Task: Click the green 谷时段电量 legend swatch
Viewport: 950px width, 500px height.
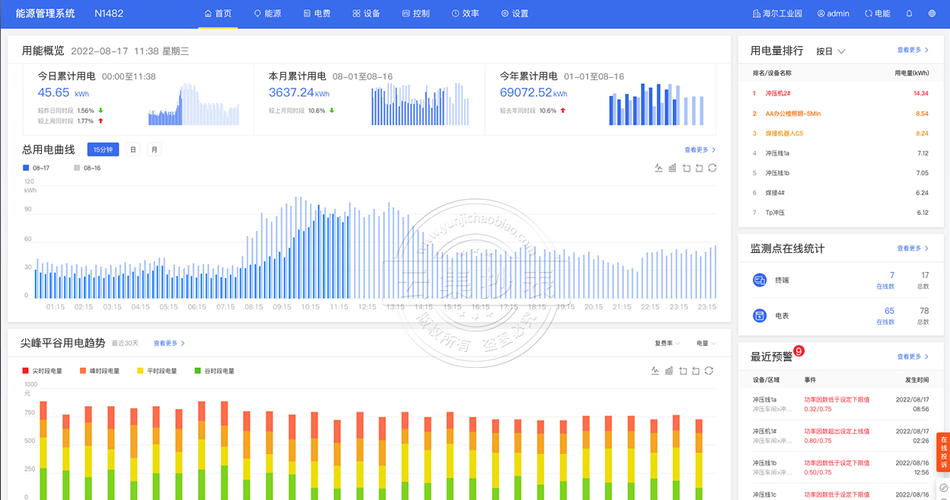Action: tap(198, 371)
